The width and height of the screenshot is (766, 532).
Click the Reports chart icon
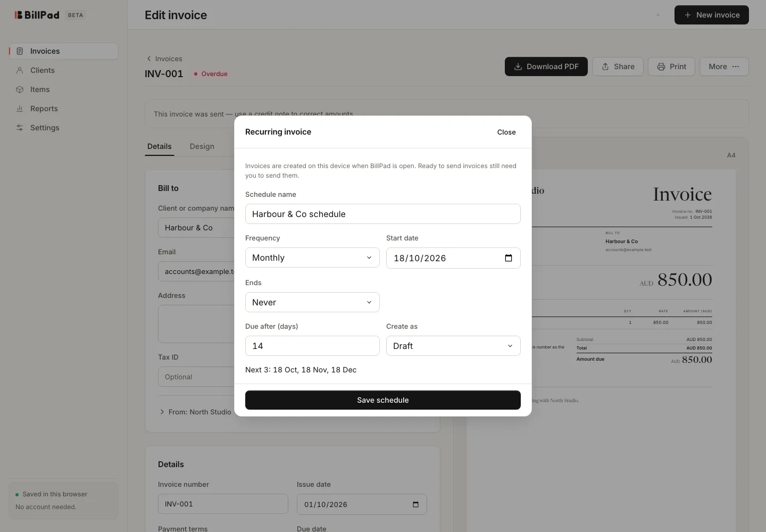(x=20, y=109)
